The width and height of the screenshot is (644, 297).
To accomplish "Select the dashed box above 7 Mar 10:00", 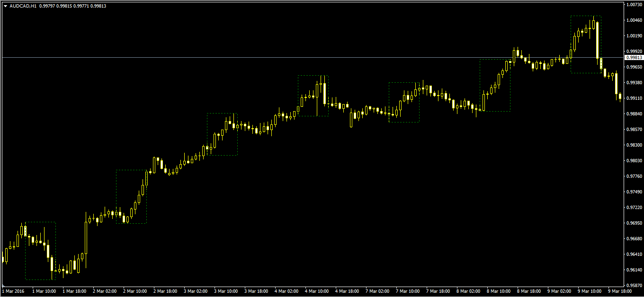I will click(x=404, y=102).
